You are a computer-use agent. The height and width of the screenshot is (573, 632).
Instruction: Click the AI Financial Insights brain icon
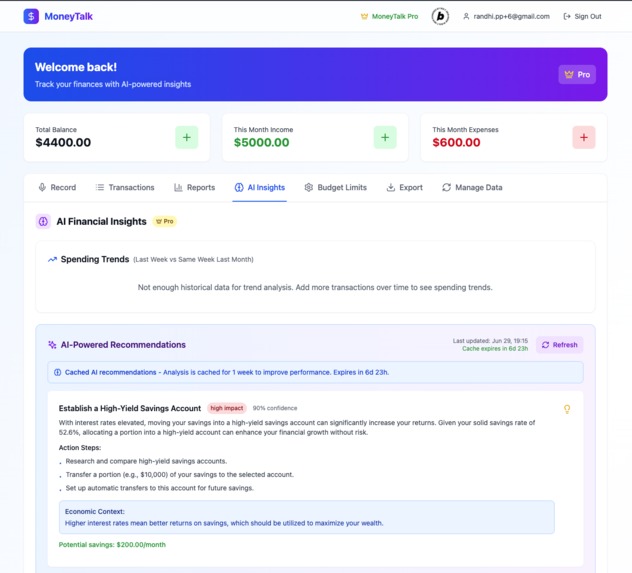(x=43, y=221)
